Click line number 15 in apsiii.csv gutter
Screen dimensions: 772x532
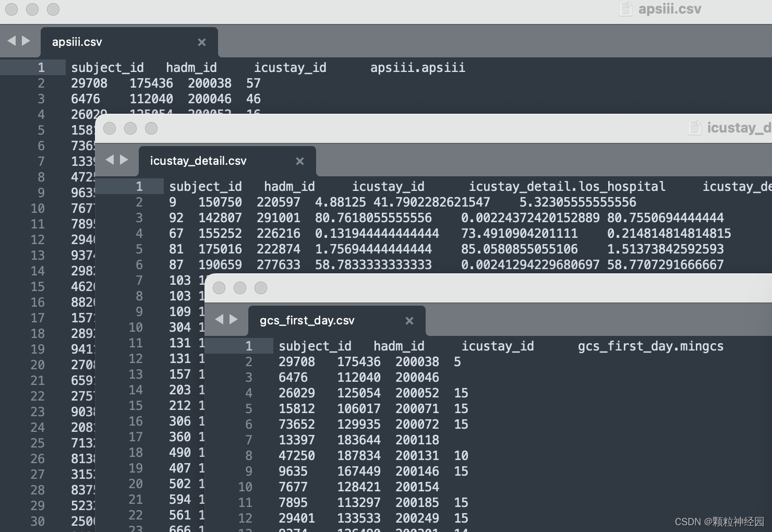click(x=38, y=287)
